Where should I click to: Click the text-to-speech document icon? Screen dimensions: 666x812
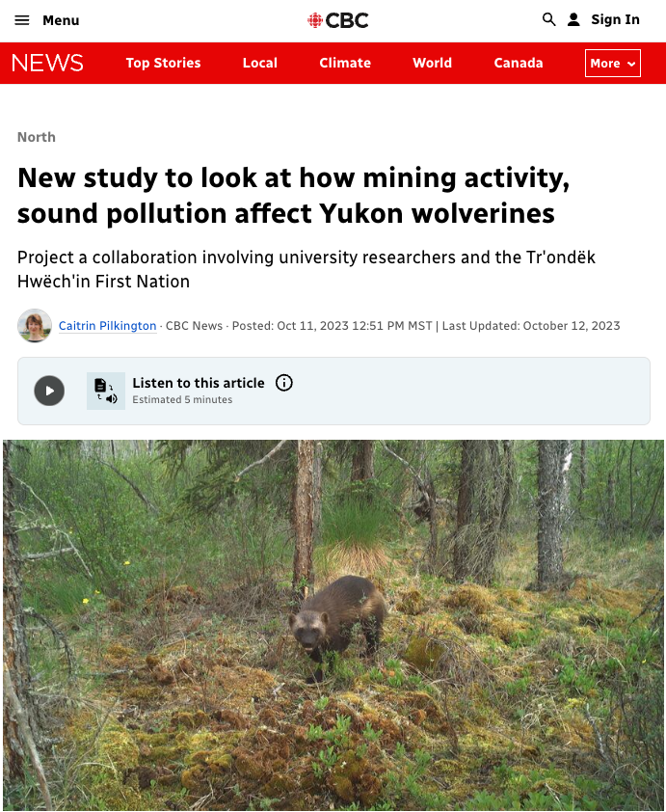point(106,391)
